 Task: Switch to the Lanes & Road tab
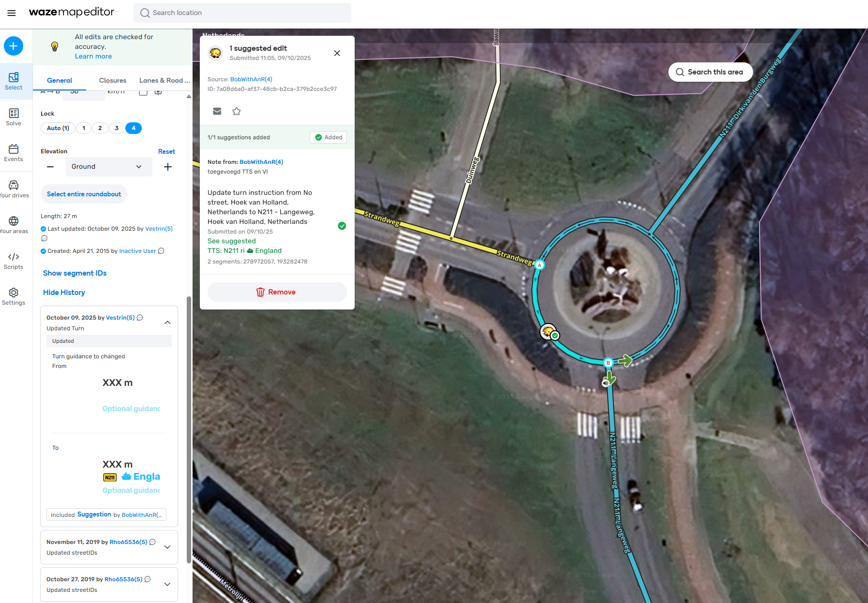pos(165,80)
